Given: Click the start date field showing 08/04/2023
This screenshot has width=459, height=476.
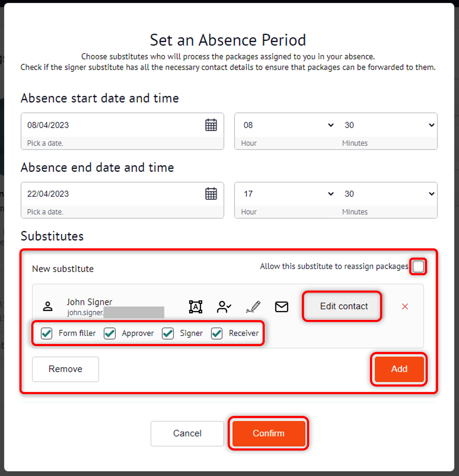Looking at the screenshot, I should click(x=97, y=125).
